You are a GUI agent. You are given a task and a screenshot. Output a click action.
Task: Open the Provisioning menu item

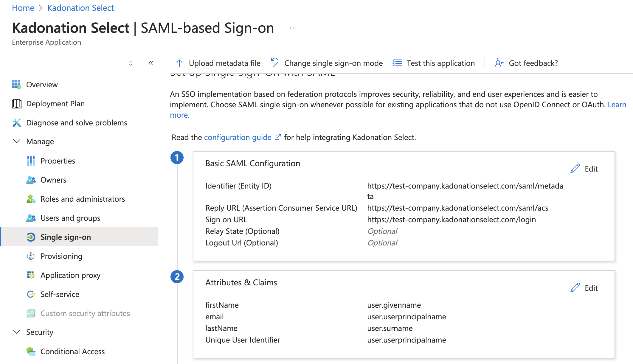61,256
